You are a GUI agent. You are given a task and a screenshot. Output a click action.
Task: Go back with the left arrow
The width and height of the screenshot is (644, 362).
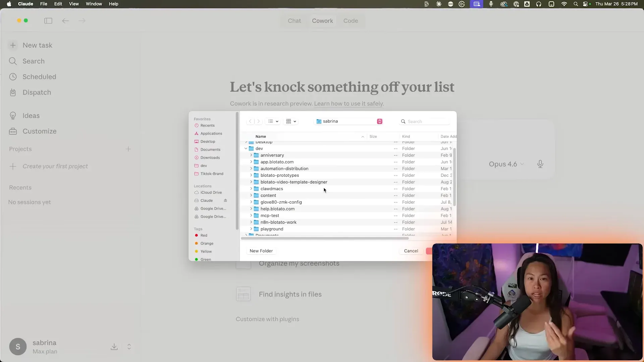(x=65, y=21)
